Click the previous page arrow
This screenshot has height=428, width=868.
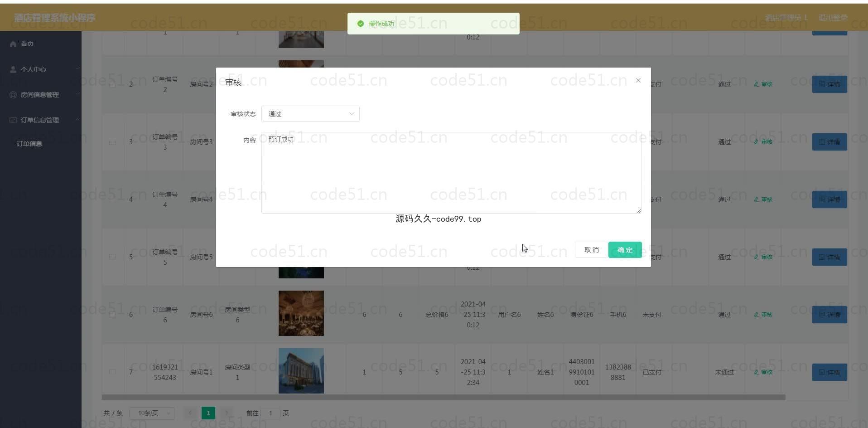click(x=190, y=413)
